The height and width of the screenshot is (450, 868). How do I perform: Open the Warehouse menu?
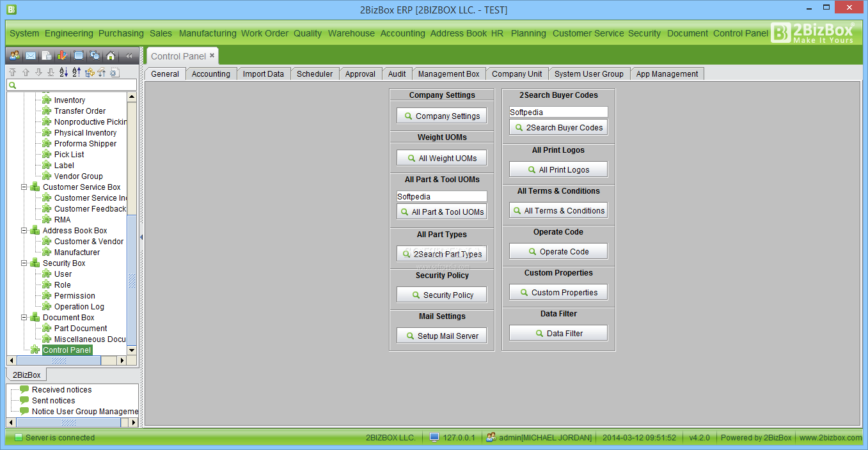351,33
